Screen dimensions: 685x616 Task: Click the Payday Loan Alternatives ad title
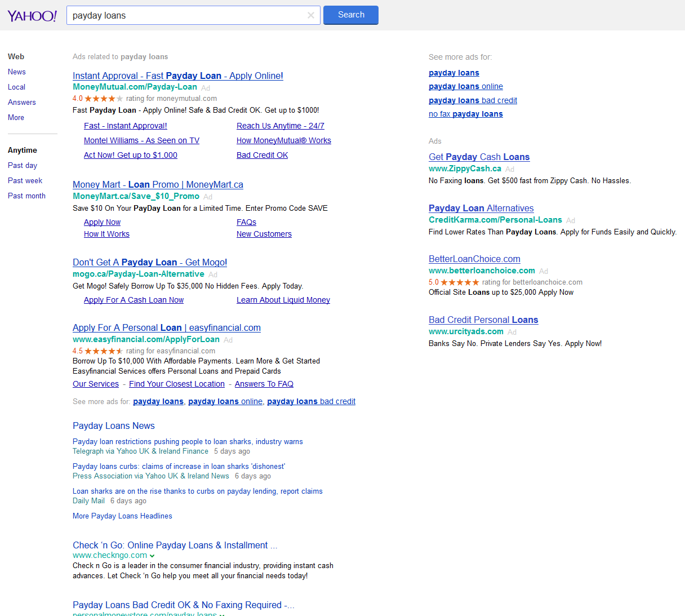coord(481,209)
